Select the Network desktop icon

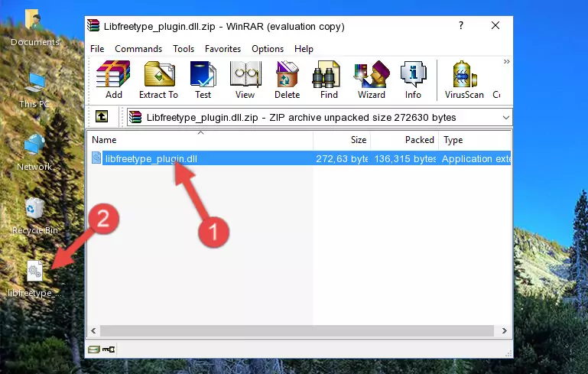tap(34, 152)
